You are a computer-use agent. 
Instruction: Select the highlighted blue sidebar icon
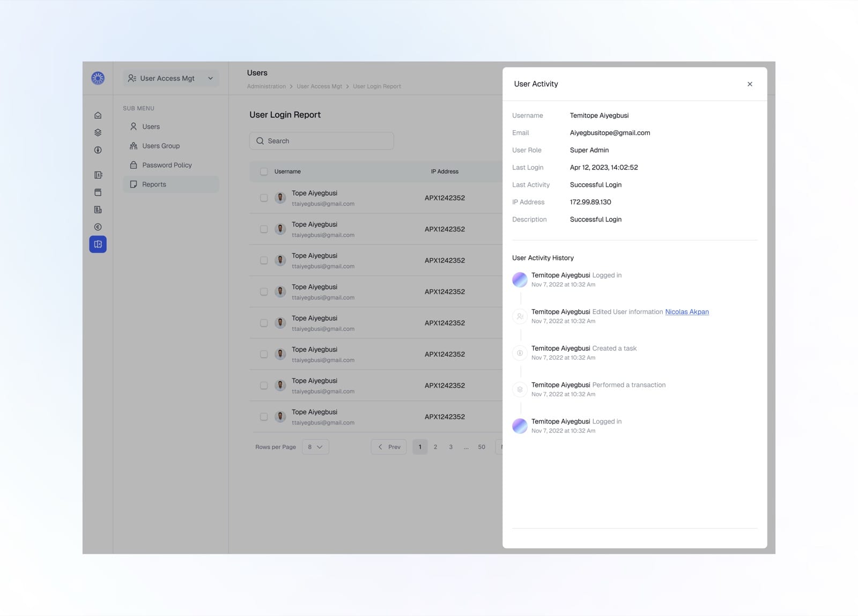(x=98, y=244)
